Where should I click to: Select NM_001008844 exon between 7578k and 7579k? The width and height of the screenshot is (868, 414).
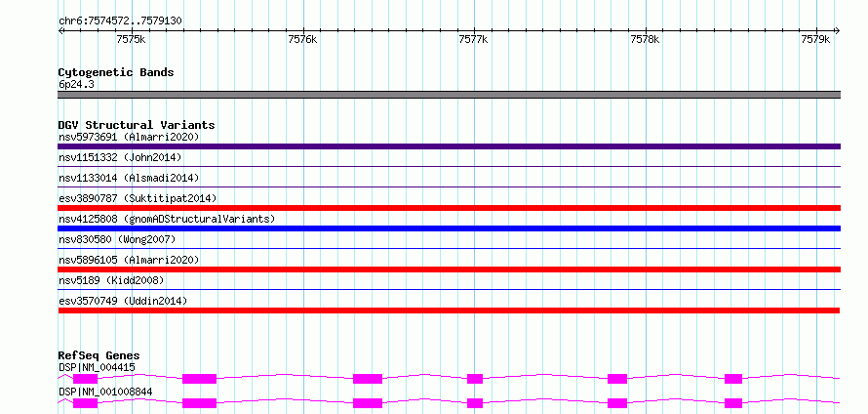[733, 403]
